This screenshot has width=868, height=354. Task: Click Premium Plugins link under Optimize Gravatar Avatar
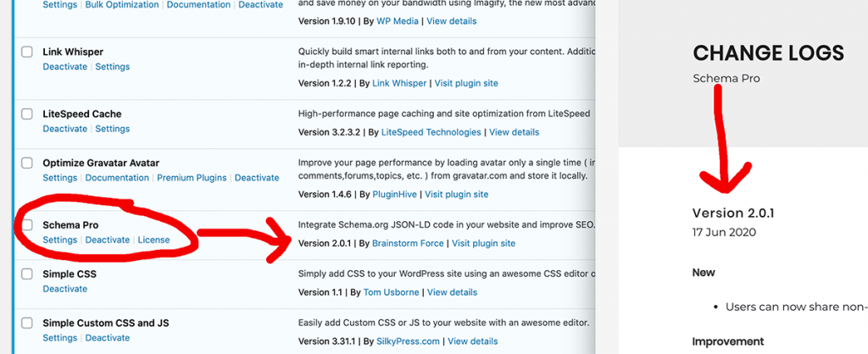tap(192, 178)
